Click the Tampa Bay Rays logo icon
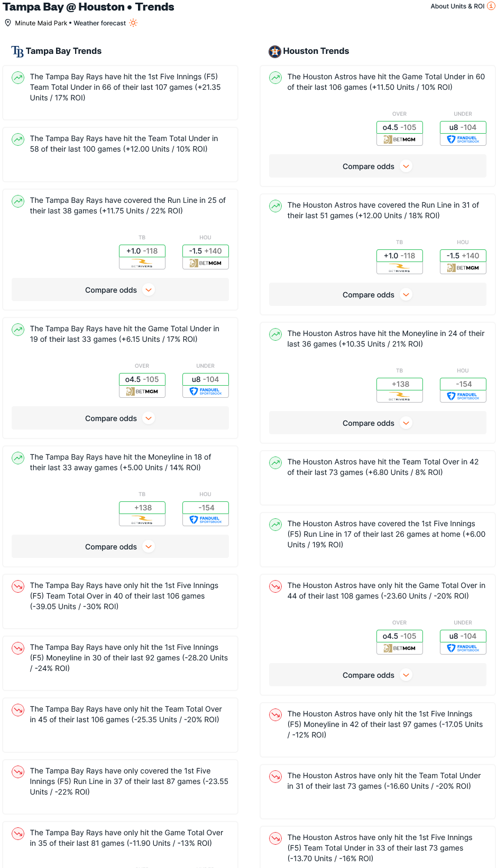 (17, 51)
